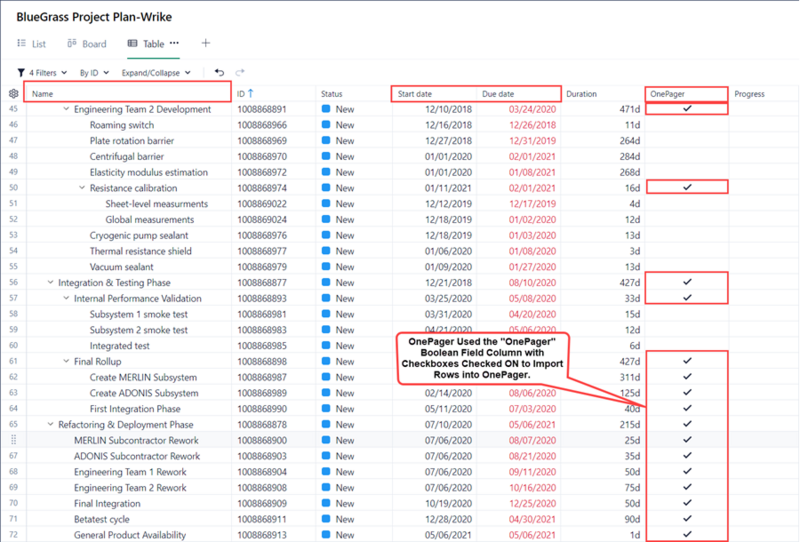Uncheck OnePager for Create MERLIN Subsystem
The width and height of the screenshot is (800, 542).
(x=687, y=377)
